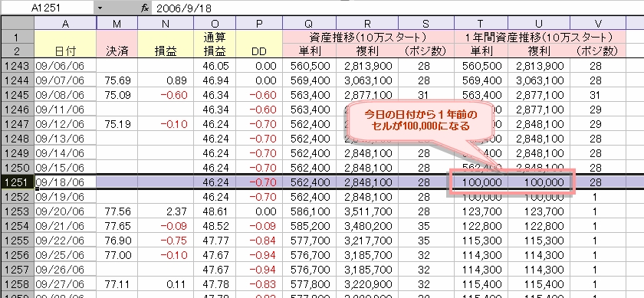644x298 pixels.
Task: Click the Name Box showing A1251
Action: point(48,8)
